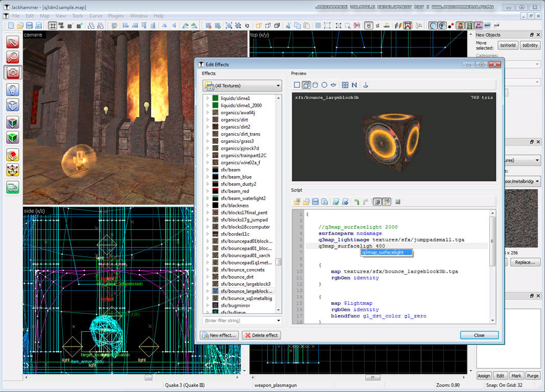Open the Curve menu

[95, 16]
